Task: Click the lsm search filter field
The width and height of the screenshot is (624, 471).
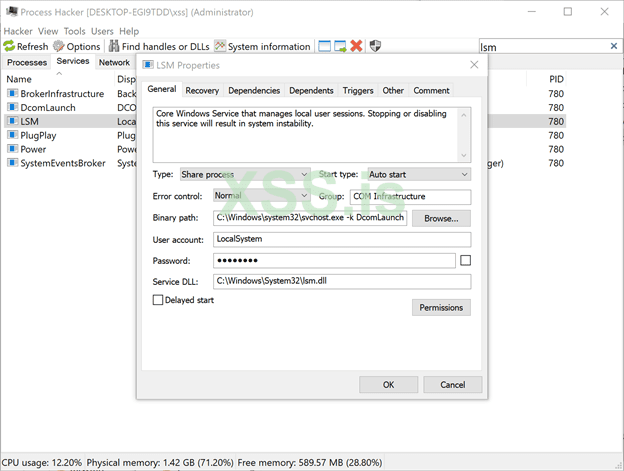Action: pyautogui.click(x=544, y=47)
